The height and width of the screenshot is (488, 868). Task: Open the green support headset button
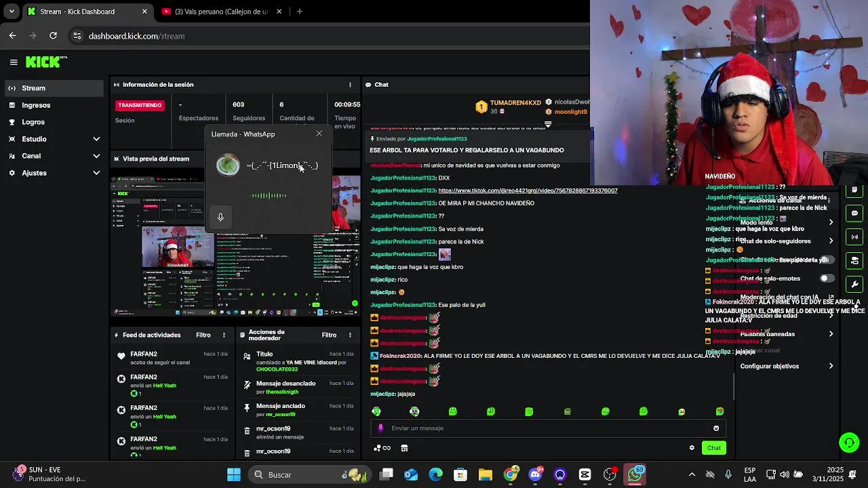coord(849,443)
